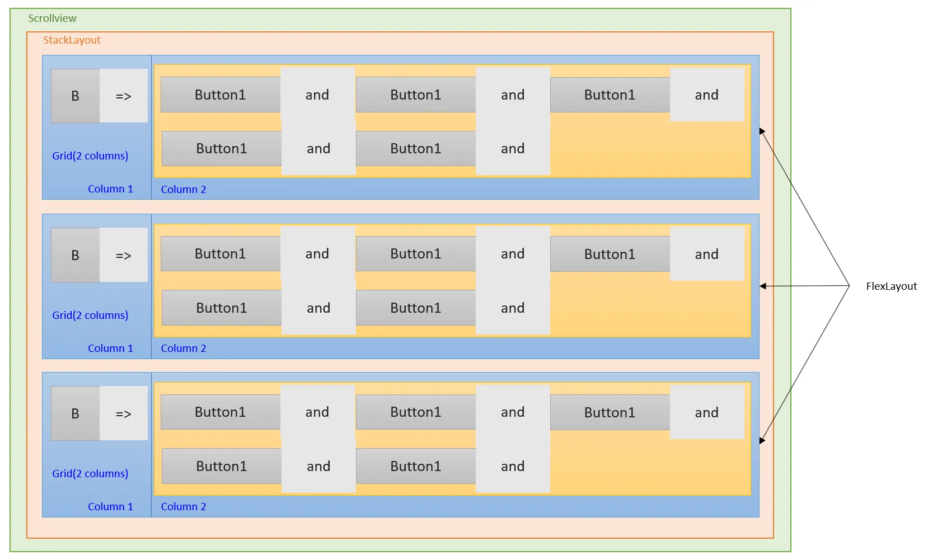This screenshot has width=928, height=560.
Task: Click "Grid(2 columns)" text in the top grid
Action: point(90,156)
